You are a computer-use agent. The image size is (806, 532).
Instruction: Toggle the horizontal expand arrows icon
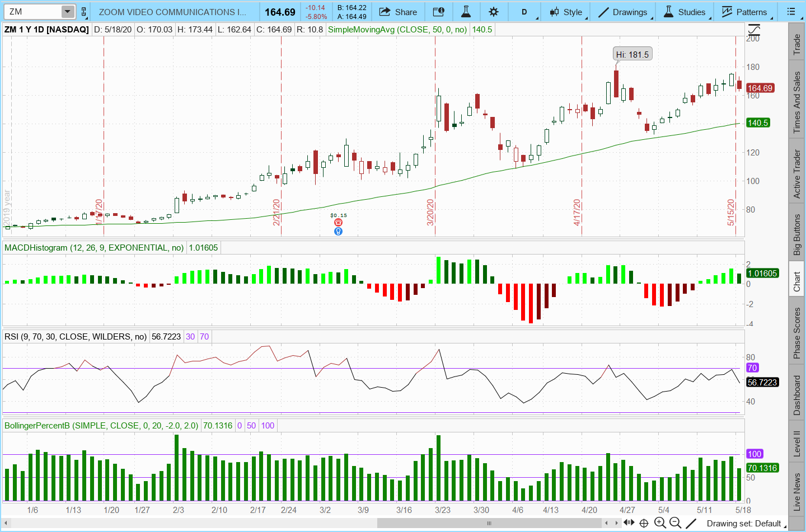coord(629,523)
